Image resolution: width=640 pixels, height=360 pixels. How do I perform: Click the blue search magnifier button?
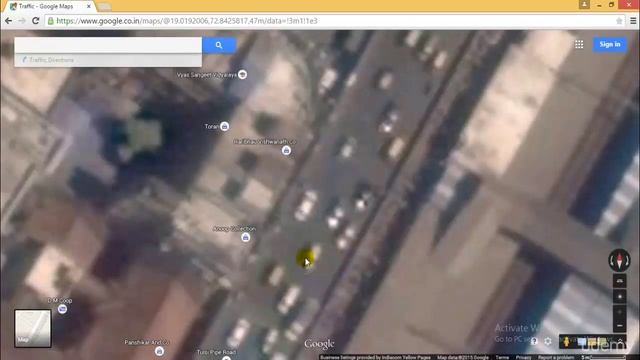(x=219, y=45)
